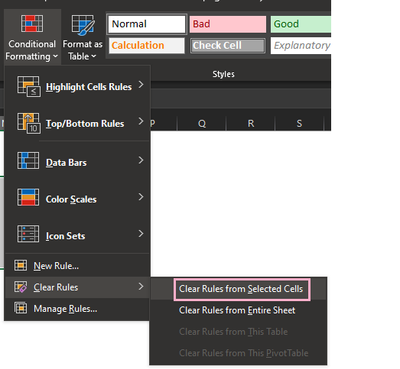The height and width of the screenshot is (369, 400).
Task: Click the Styles group label
Action: pyautogui.click(x=223, y=74)
